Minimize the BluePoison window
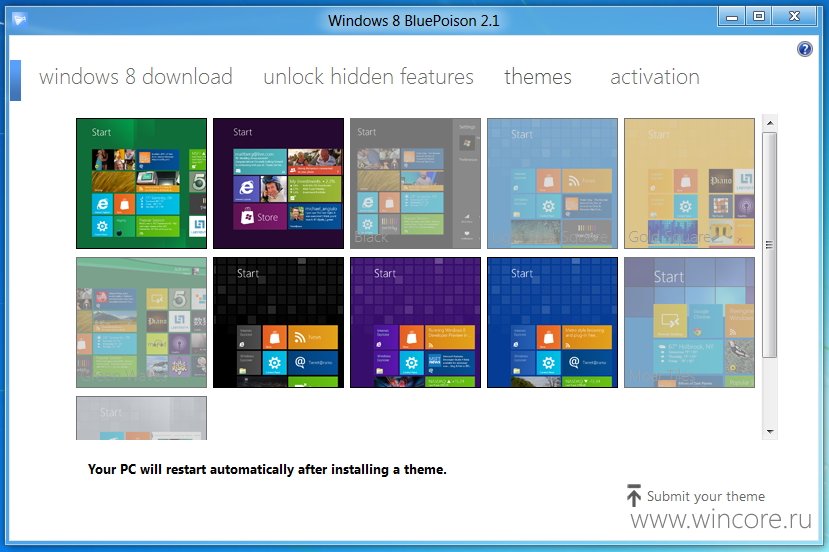This screenshot has width=829, height=552. [732, 17]
